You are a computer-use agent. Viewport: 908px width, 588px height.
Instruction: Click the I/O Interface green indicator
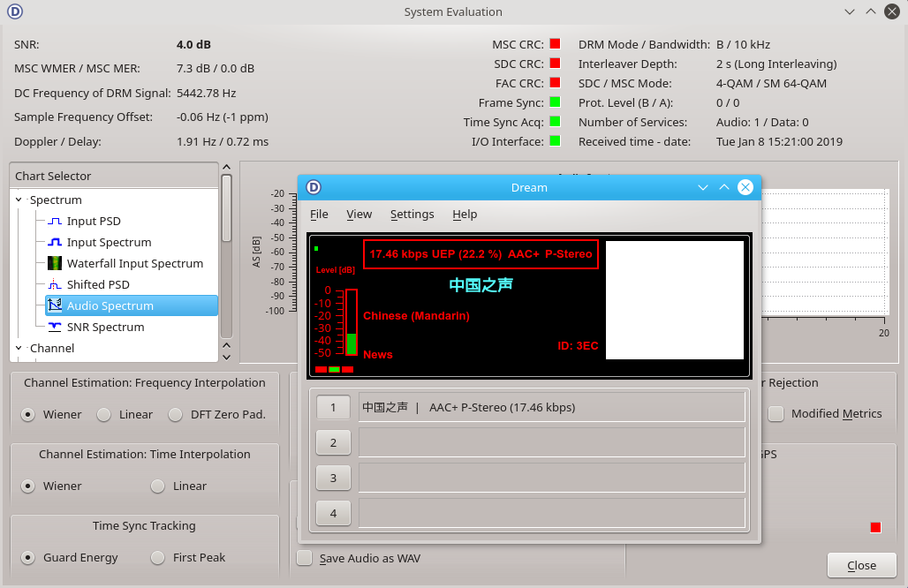coord(555,140)
